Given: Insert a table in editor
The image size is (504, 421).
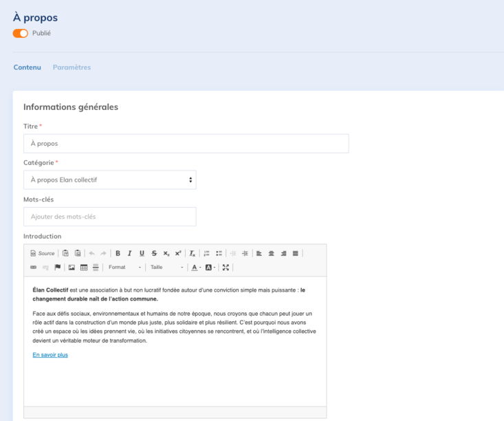Looking at the screenshot, I should tap(84, 268).
